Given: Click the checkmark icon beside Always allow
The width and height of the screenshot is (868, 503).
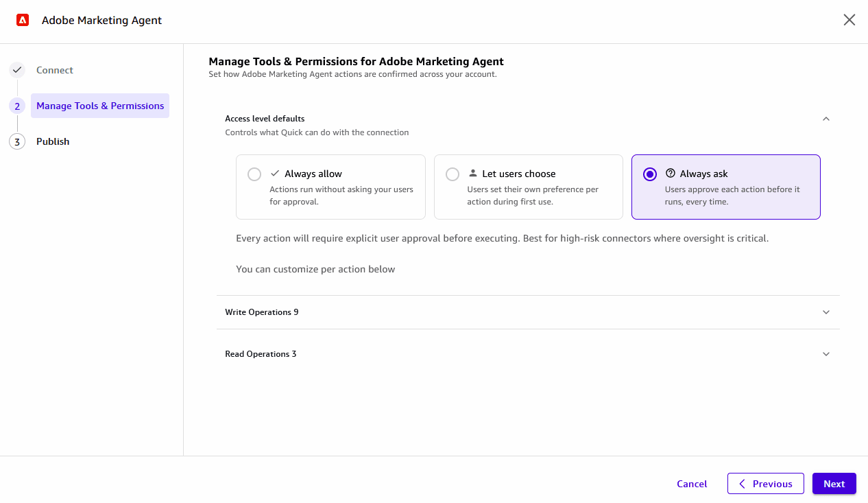Looking at the screenshot, I should 275,174.
